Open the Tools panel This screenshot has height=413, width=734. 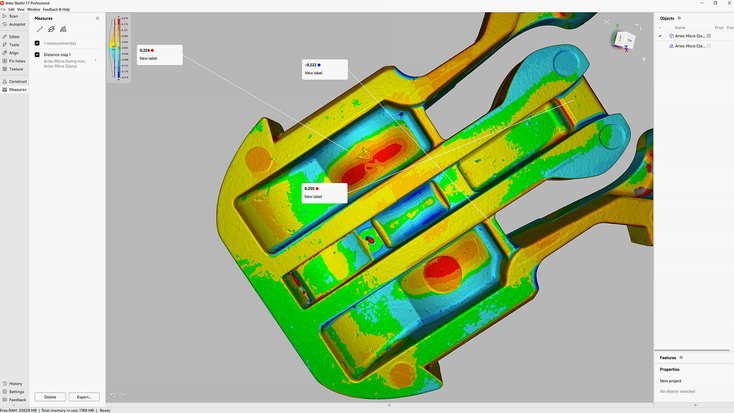pyautogui.click(x=14, y=45)
